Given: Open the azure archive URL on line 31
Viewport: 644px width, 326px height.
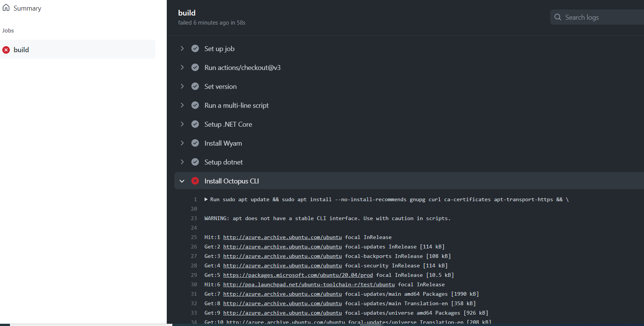Looking at the screenshot, I should (x=282, y=294).
